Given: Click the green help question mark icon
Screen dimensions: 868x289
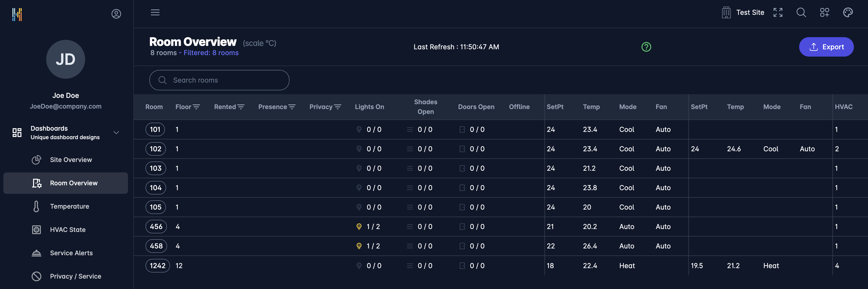Looking at the screenshot, I should click(646, 47).
